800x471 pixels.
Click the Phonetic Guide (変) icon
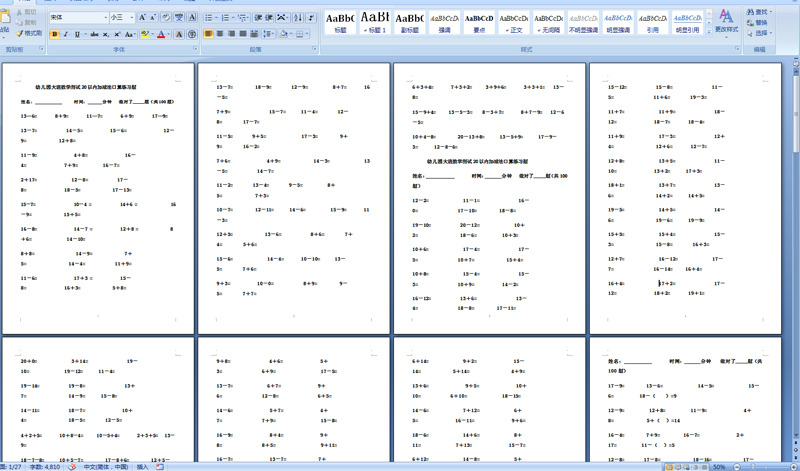pyautogui.click(x=179, y=18)
